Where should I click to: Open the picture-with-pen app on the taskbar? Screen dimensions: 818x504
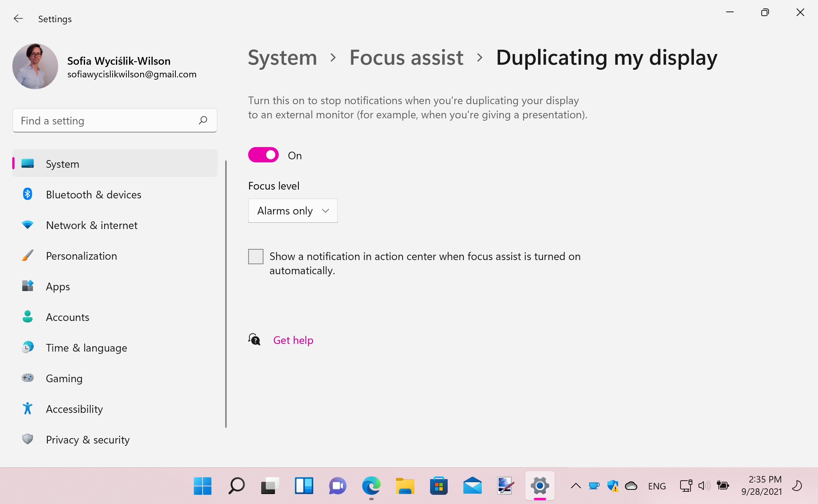click(x=506, y=486)
